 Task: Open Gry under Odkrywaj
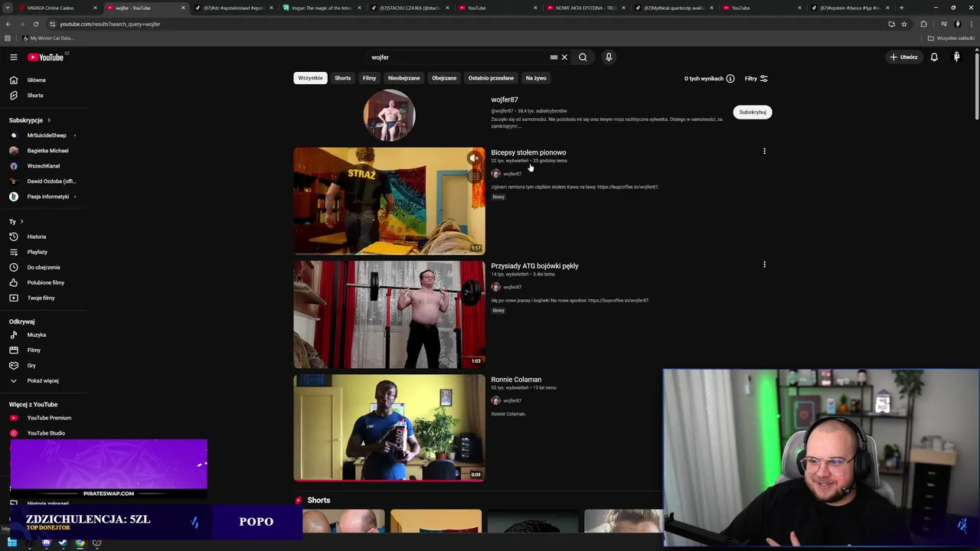click(31, 365)
